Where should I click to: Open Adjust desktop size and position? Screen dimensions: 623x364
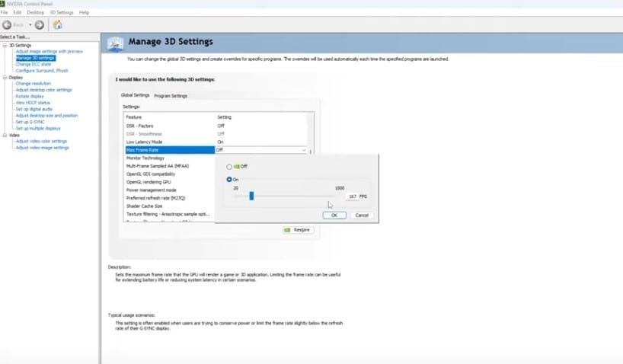(x=47, y=116)
